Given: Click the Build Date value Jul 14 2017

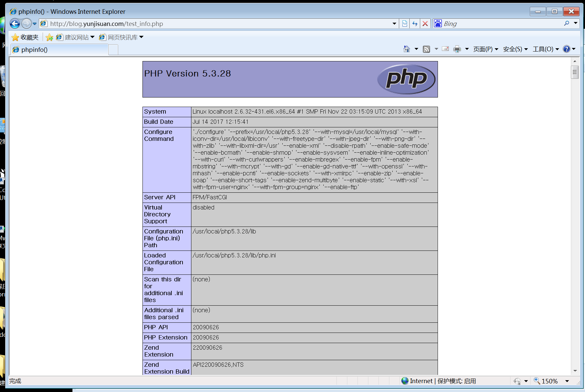Looking at the screenshot, I should click(220, 122).
